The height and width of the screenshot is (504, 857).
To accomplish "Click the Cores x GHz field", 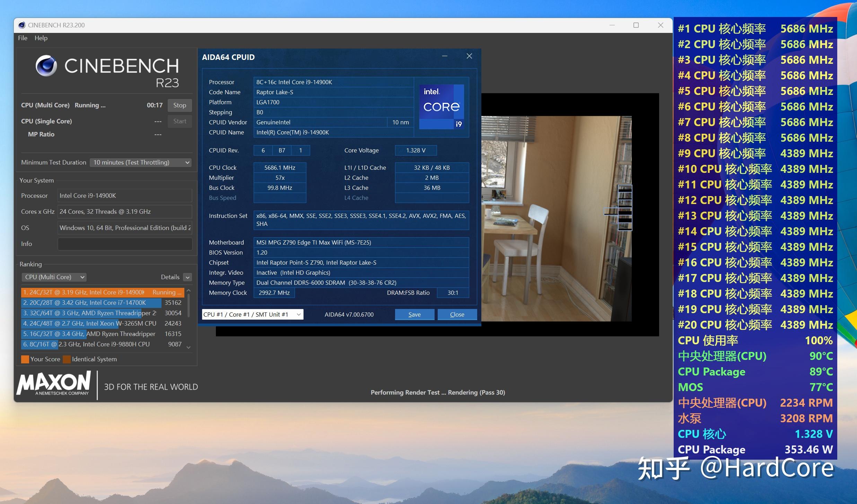I will (x=125, y=212).
